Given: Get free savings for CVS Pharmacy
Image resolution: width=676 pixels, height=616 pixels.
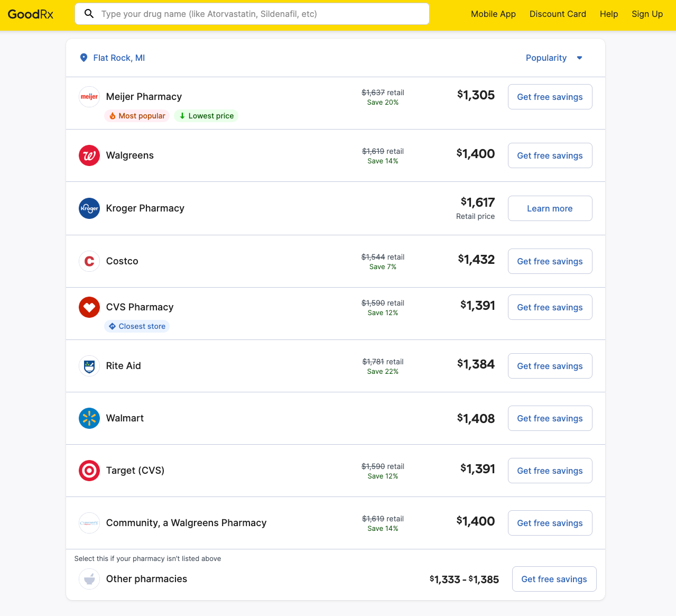Looking at the screenshot, I should [550, 307].
